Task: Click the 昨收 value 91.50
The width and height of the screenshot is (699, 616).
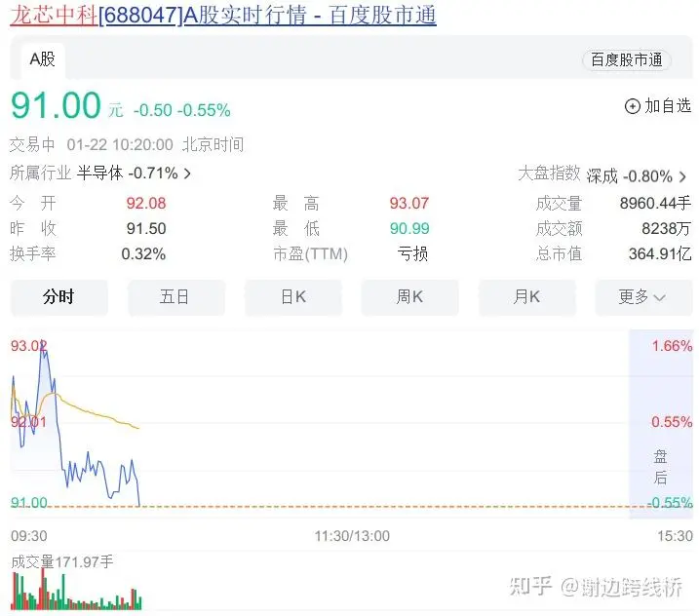Action: [x=146, y=229]
